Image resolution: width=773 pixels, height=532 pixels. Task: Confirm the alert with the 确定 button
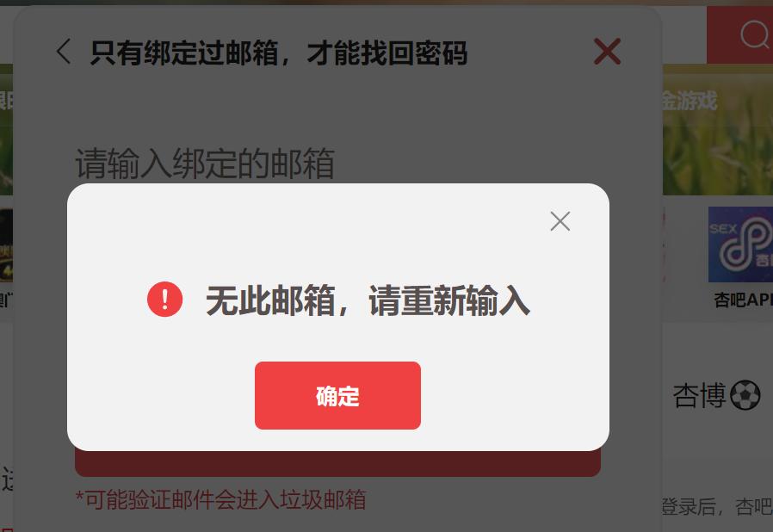tap(337, 395)
